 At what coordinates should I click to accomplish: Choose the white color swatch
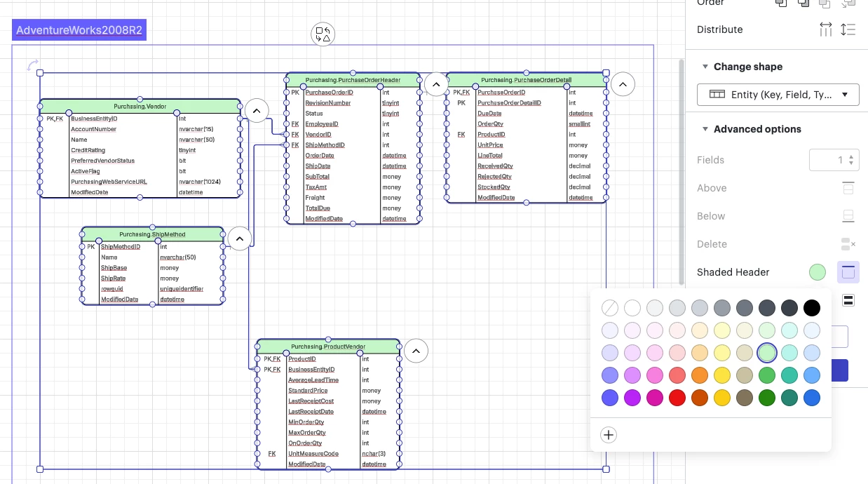[632, 307]
